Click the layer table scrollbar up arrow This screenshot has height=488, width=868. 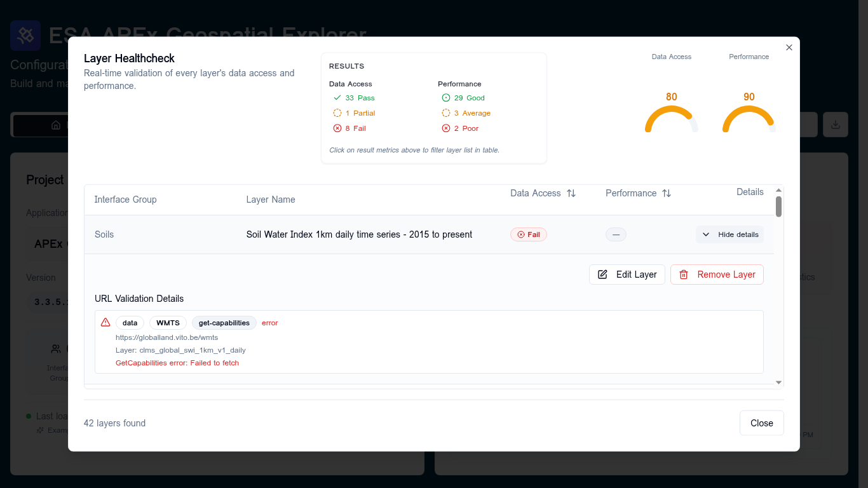(x=778, y=191)
